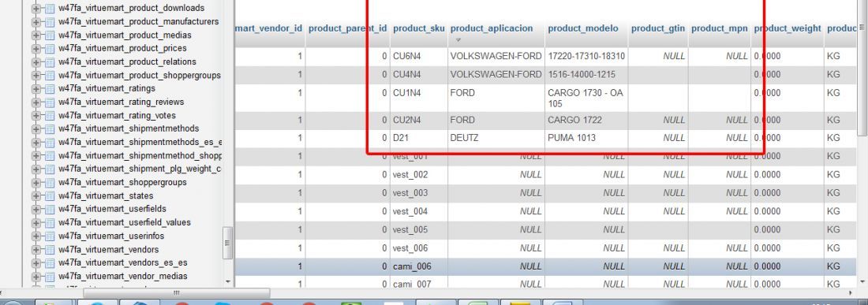868x305 pixels.
Task: Click the cami_006 product_sku cell
Action: (x=418, y=266)
